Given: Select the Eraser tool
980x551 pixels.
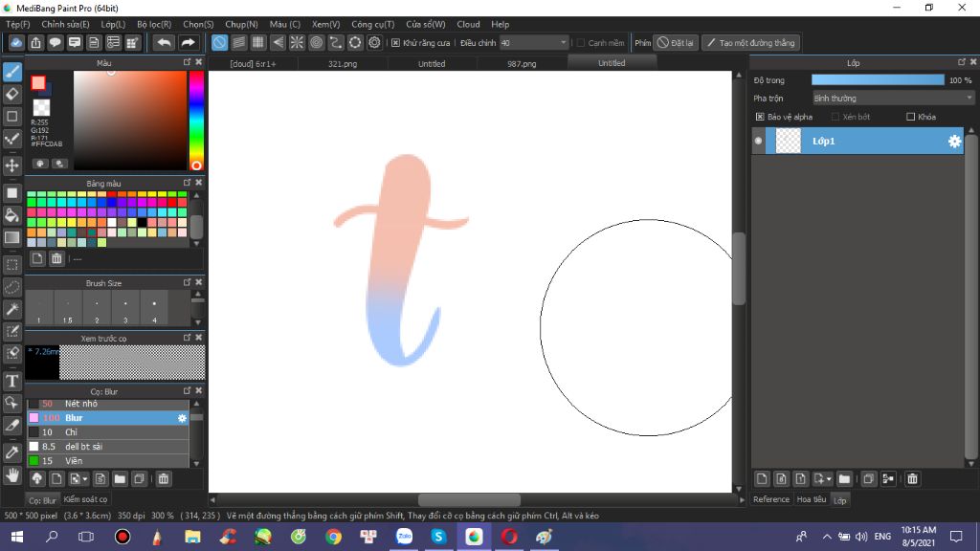Looking at the screenshot, I should tap(12, 94).
